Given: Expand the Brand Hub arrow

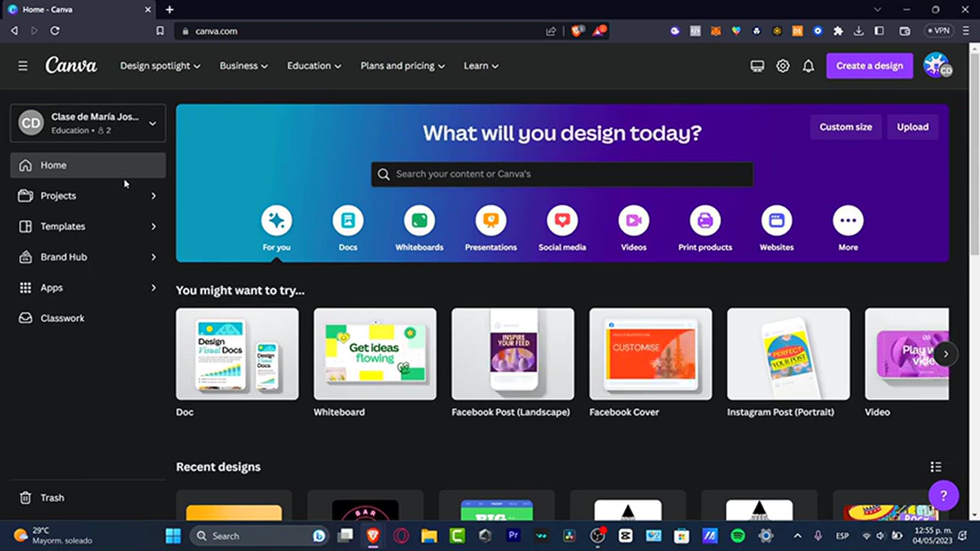Looking at the screenshot, I should click(x=153, y=257).
